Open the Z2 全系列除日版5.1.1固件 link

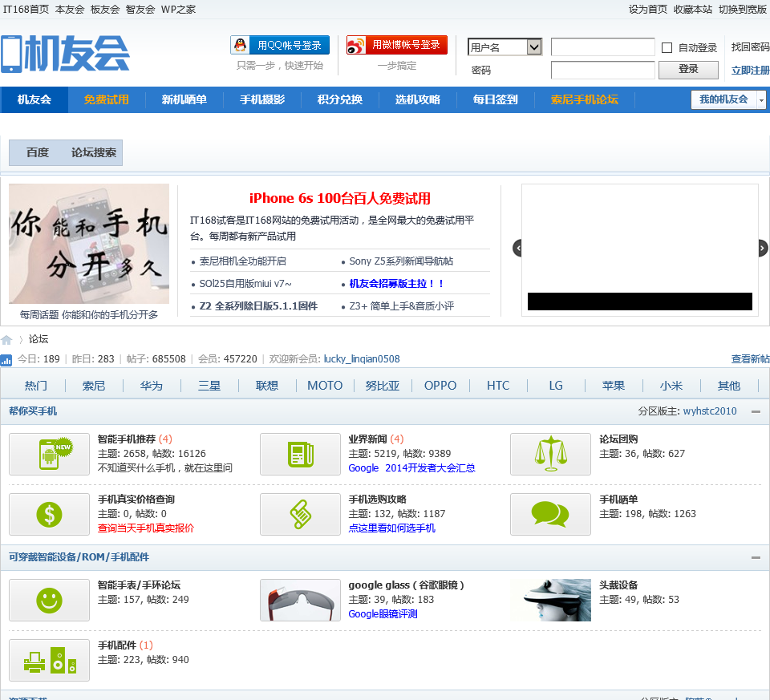tap(258, 306)
